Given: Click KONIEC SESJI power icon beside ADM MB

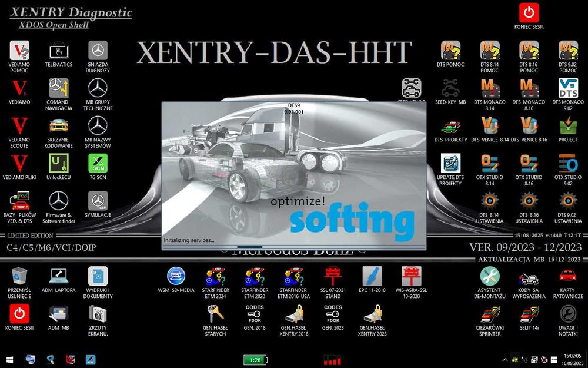Looking at the screenshot, I should coord(19,314).
